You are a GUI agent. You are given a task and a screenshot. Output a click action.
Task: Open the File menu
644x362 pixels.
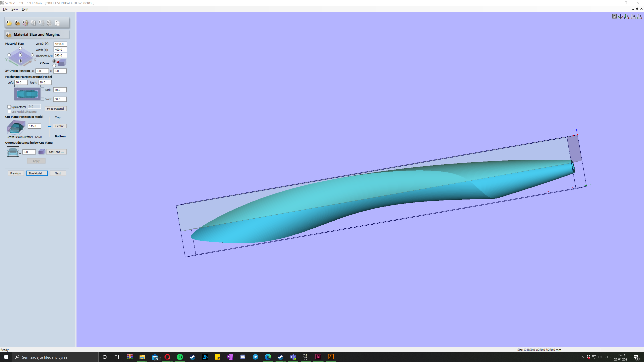(x=5, y=9)
